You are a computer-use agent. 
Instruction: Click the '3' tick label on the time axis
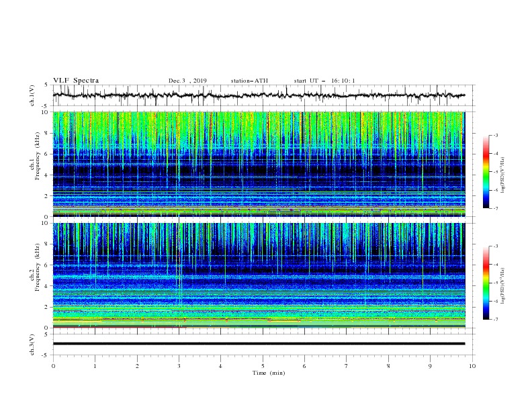[x=179, y=366]
